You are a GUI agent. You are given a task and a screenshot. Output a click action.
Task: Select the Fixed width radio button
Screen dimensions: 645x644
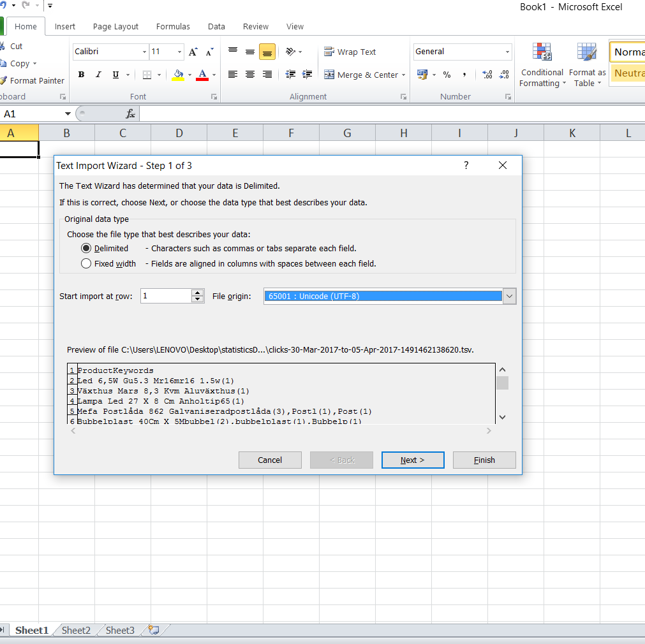pyautogui.click(x=86, y=263)
